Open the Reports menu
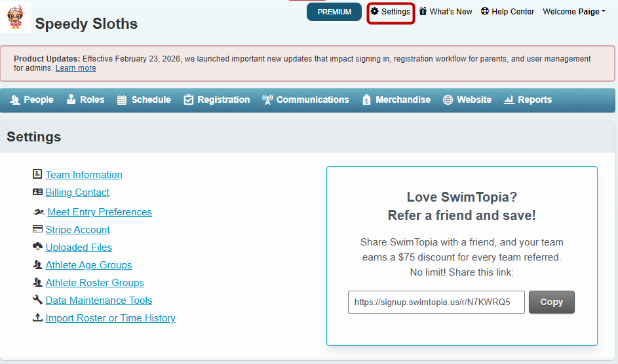This screenshot has height=364, width=618. point(528,100)
